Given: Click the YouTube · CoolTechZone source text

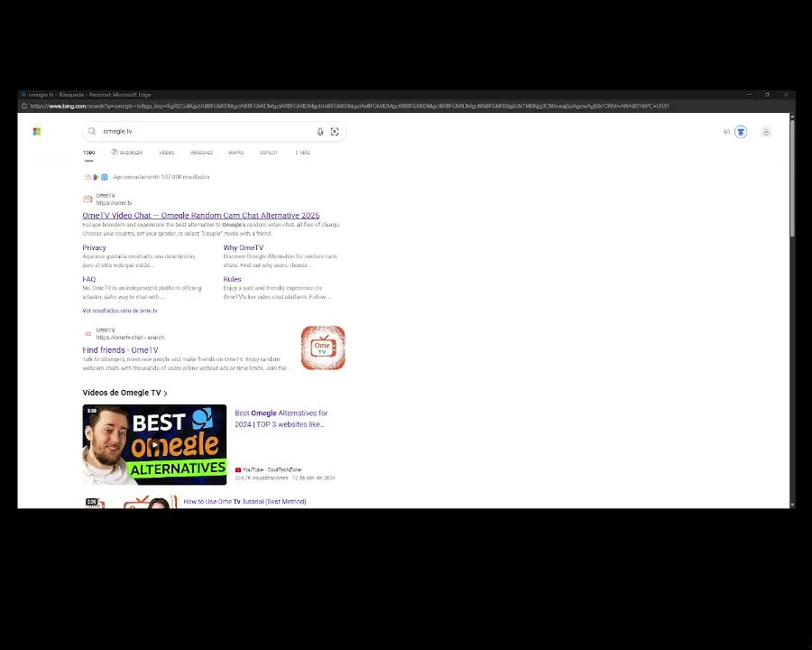Looking at the screenshot, I should pos(272,469).
